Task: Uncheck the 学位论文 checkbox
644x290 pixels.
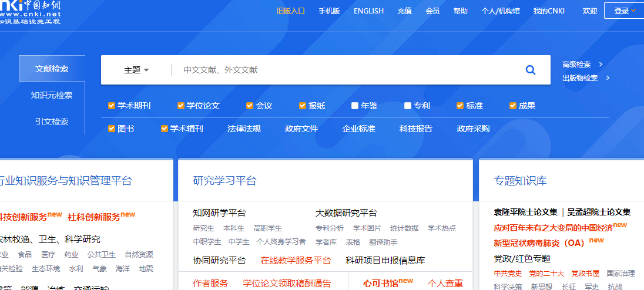Action: tap(181, 106)
